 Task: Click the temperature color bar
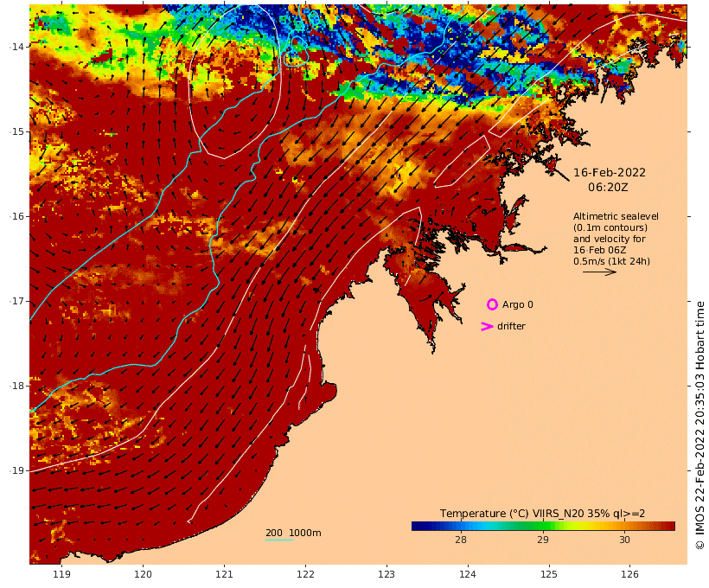click(543, 526)
